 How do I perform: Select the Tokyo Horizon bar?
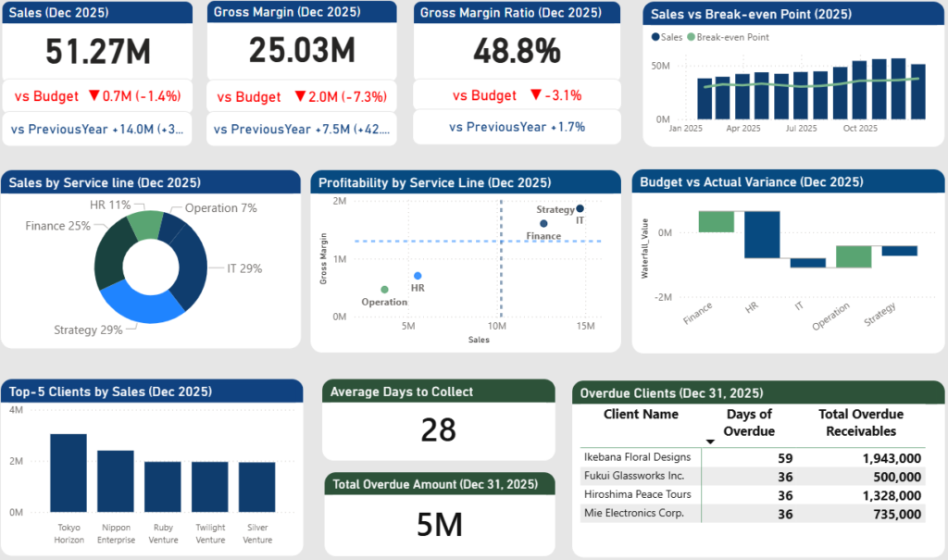pos(69,472)
